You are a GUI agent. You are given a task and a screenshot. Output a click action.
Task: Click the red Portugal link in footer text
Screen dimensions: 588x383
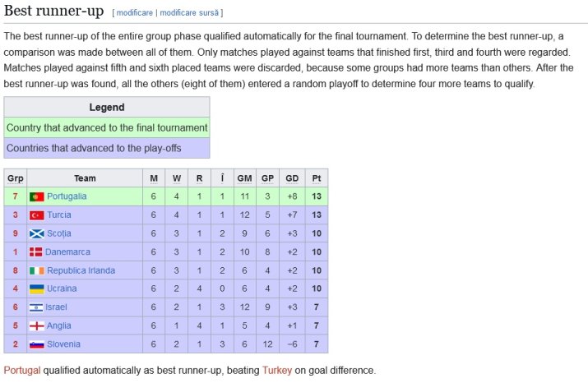22,370
